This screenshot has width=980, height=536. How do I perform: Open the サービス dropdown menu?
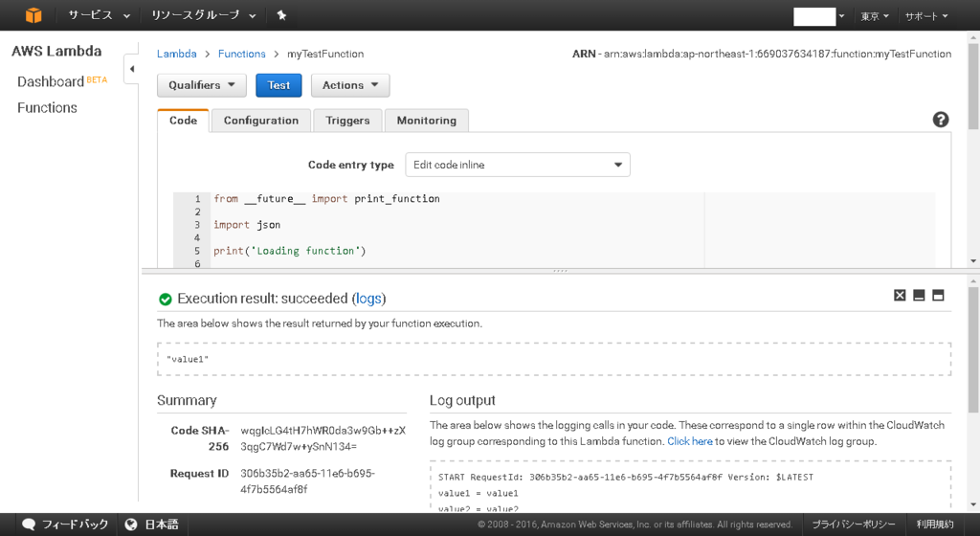point(99,15)
